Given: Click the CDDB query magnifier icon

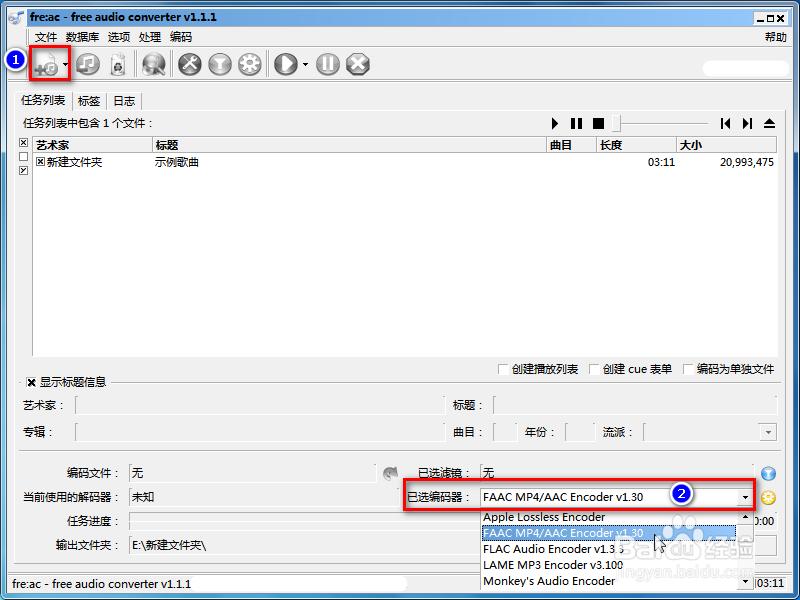Looking at the screenshot, I should 152,63.
